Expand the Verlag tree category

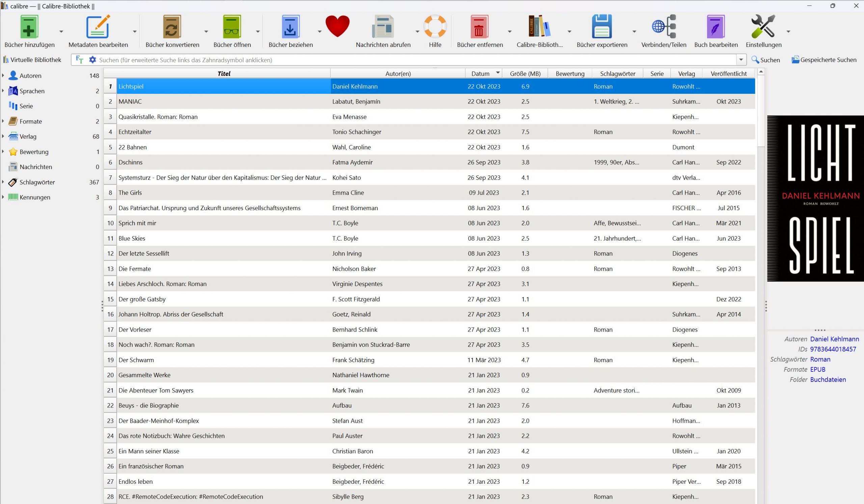point(3,136)
